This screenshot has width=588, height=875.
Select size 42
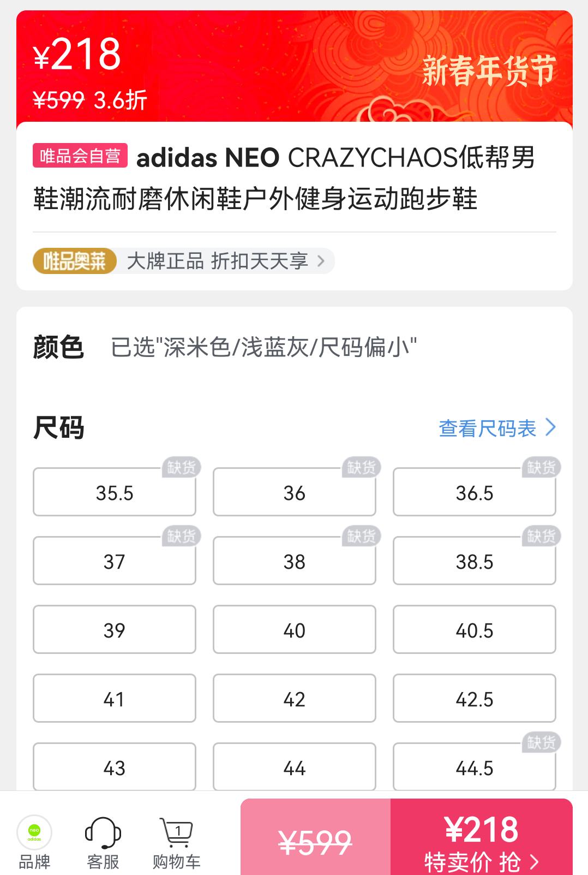[x=295, y=698]
